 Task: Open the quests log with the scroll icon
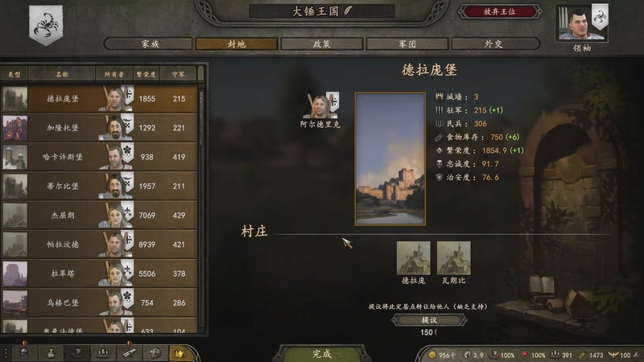[x=130, y=353]
